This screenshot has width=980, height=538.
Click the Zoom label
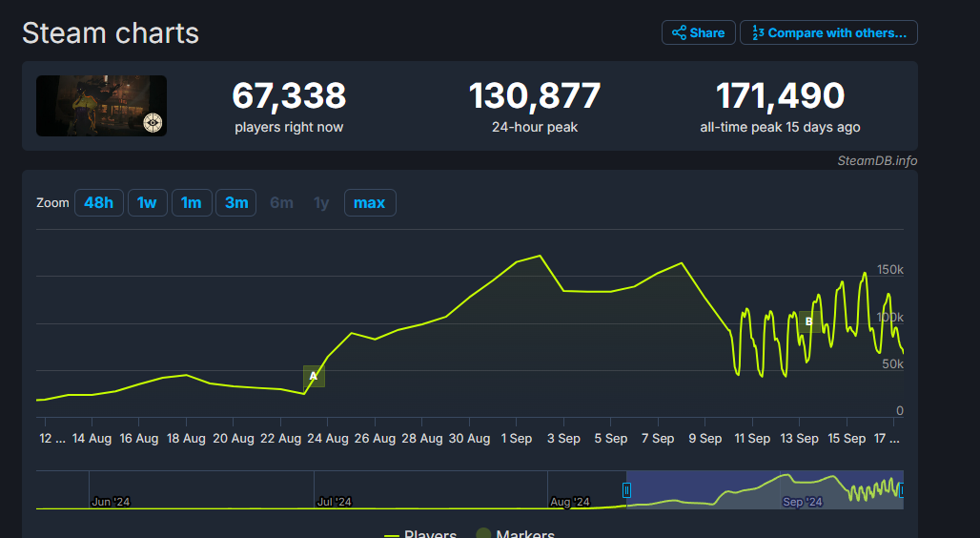tap(52, 202)
